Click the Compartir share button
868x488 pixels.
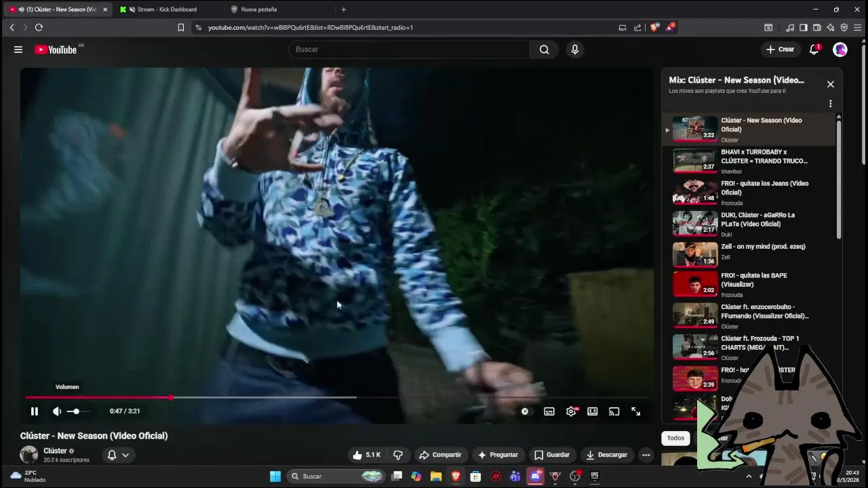pyautogui.click(x=440, y=455)
